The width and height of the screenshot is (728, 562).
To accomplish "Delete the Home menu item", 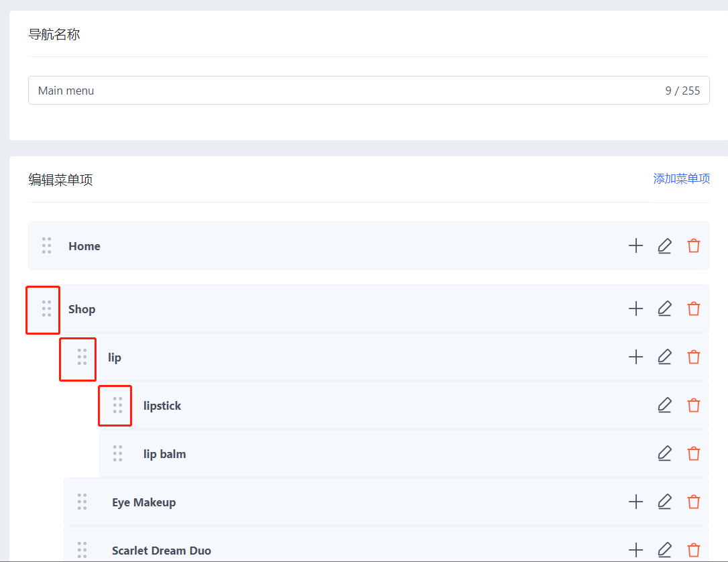I will click(x=694, y=246).
